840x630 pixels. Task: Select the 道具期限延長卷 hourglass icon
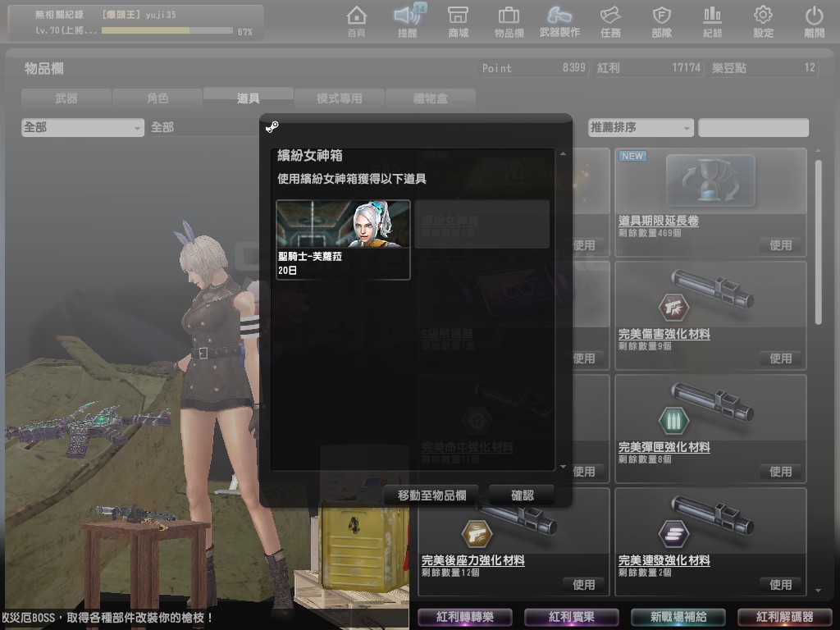pos(710,180)
